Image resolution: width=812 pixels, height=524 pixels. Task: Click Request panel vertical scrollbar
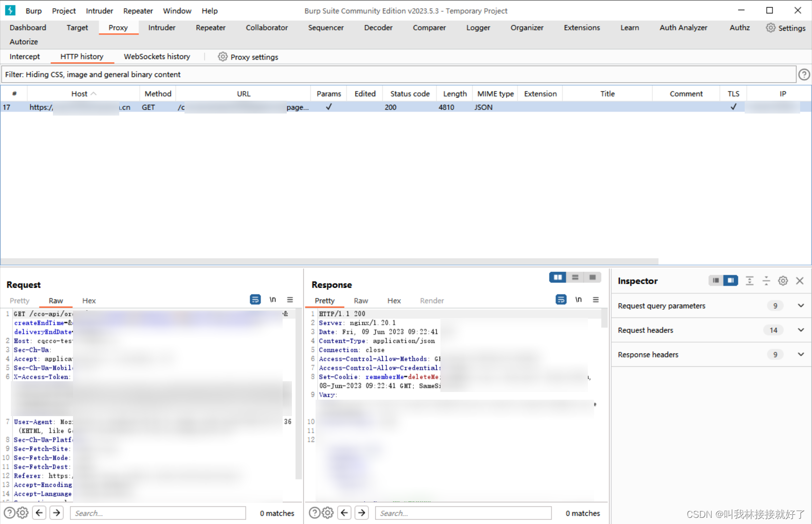pyautogui.click(x=299, y=394)
